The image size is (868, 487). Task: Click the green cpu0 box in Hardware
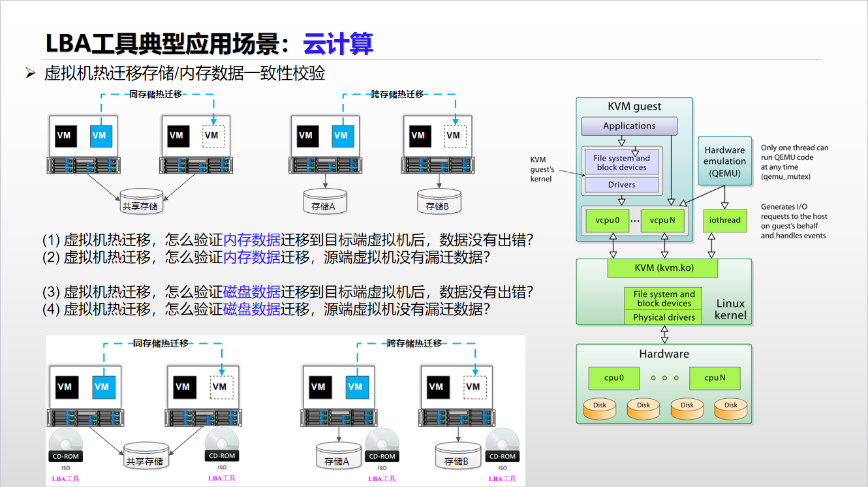pos(613,377)
